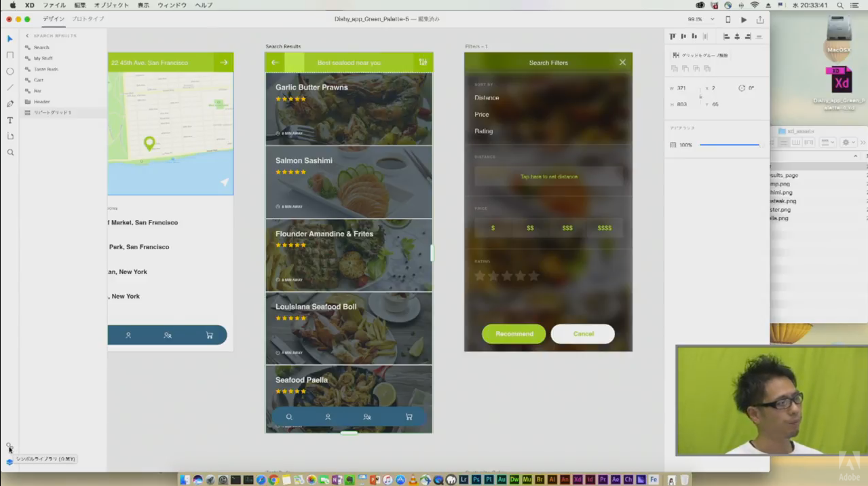This screenshot has height=486, width=868.
Task: Open the mobile device preview icon
Action: (728, 20)
